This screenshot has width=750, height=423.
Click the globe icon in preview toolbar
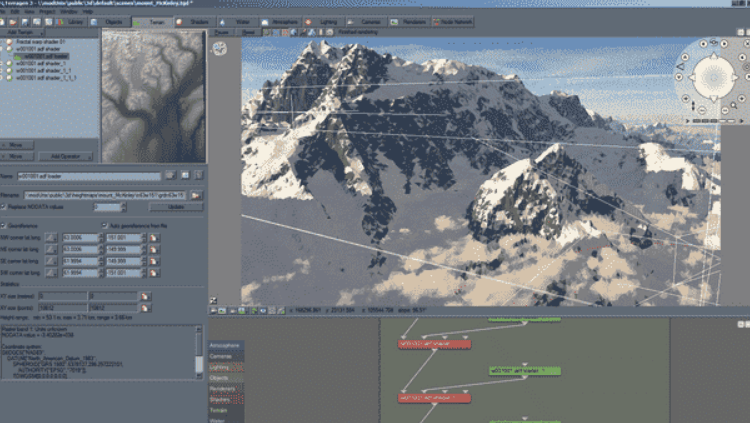(x=294, y=33)
